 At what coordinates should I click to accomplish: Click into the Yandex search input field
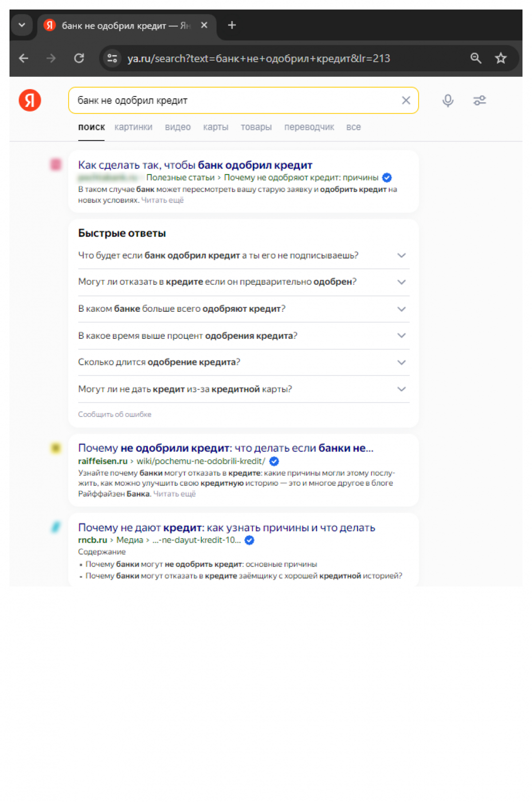(235, 101)
